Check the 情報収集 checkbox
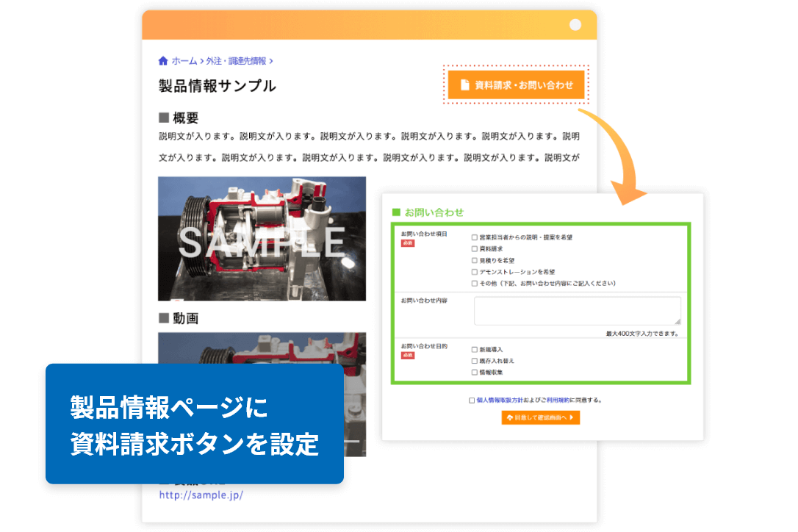The width and height of the screenshot is (798, 532). pyautogui.click(x=475, y=372)
